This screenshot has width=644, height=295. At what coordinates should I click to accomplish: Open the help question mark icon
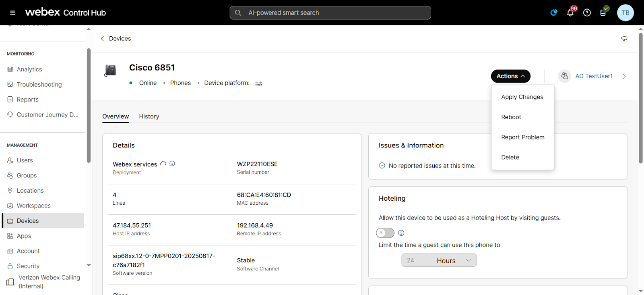coord(587,13)
